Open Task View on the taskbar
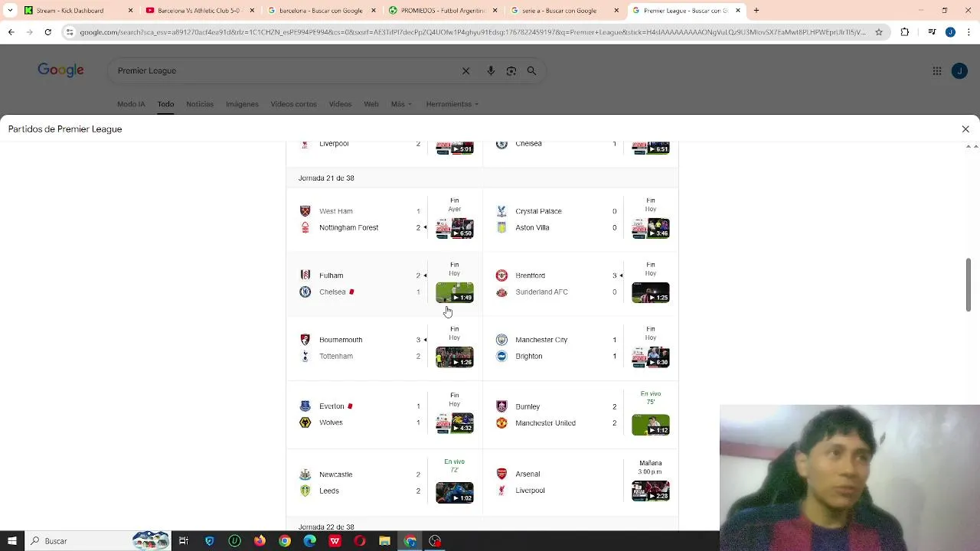The image size is (980, 551). pyautogui.click(x=184, y=541)
